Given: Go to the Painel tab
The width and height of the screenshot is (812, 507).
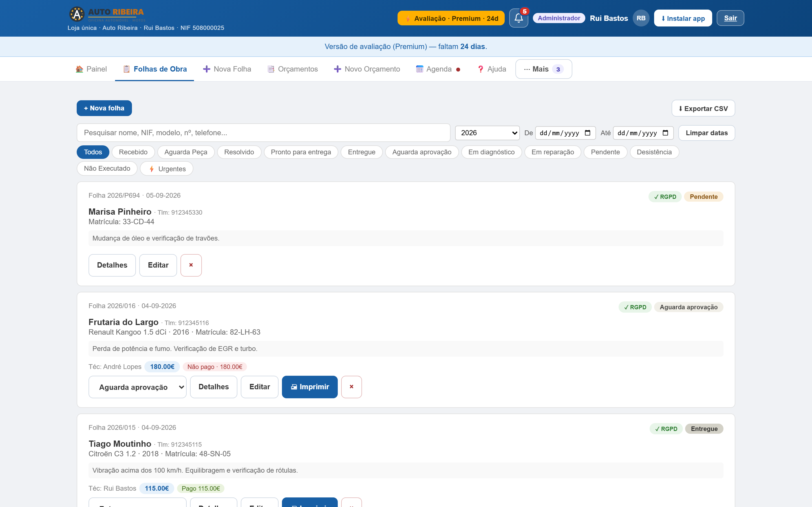Looking at the screenshot, I should [91, 69].
